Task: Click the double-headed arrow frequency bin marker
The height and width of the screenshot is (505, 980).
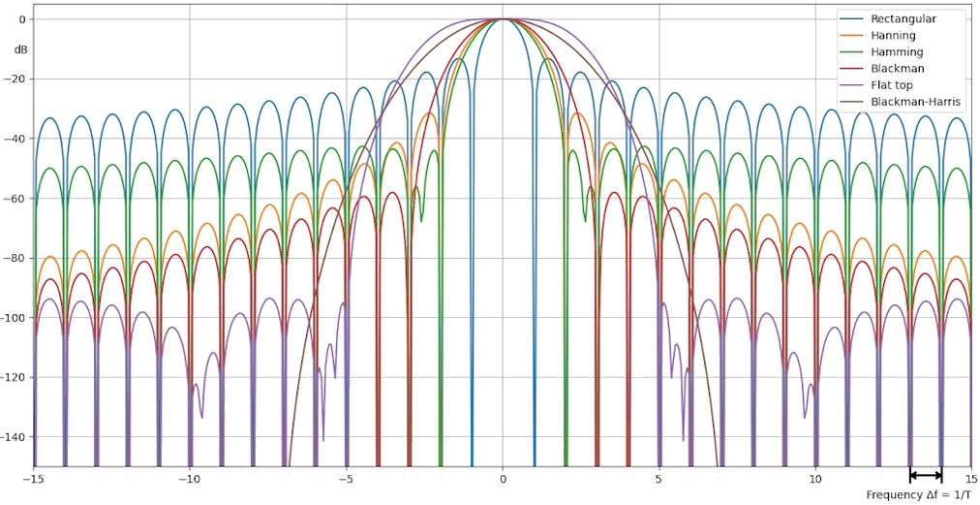Action: point(926,475)
